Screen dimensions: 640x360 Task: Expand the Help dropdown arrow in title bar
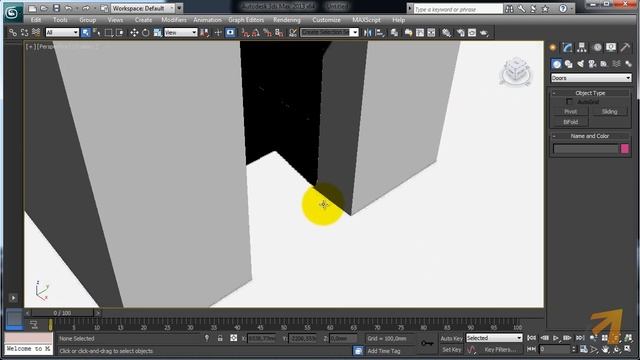click(x=572, y=9)
